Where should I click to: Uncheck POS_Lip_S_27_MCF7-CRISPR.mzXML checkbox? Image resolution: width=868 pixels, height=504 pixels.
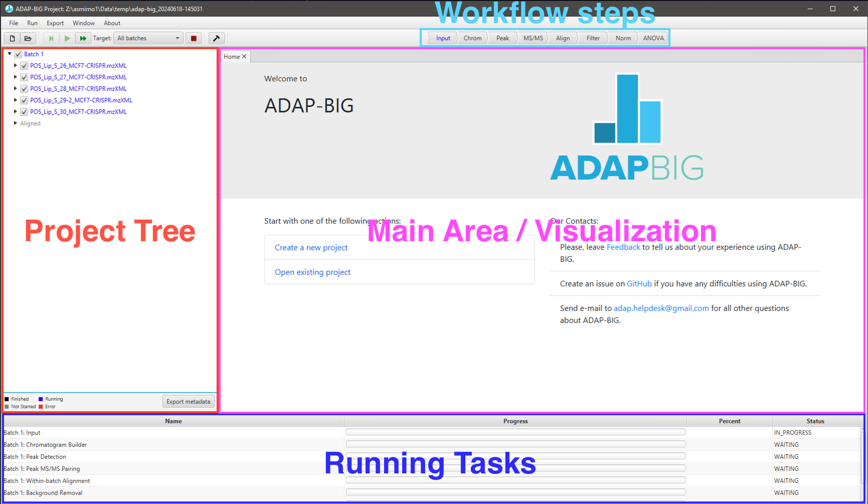(x=24, y=77)
